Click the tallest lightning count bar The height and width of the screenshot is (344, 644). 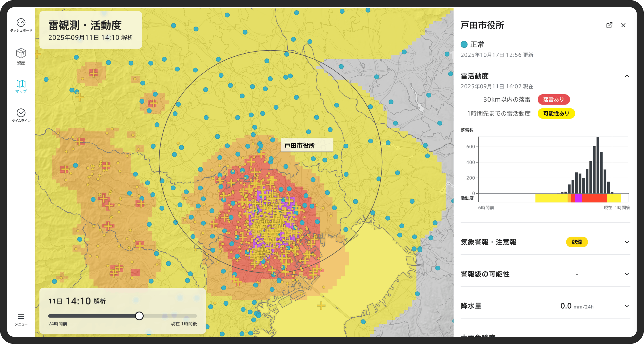(598, 165)
